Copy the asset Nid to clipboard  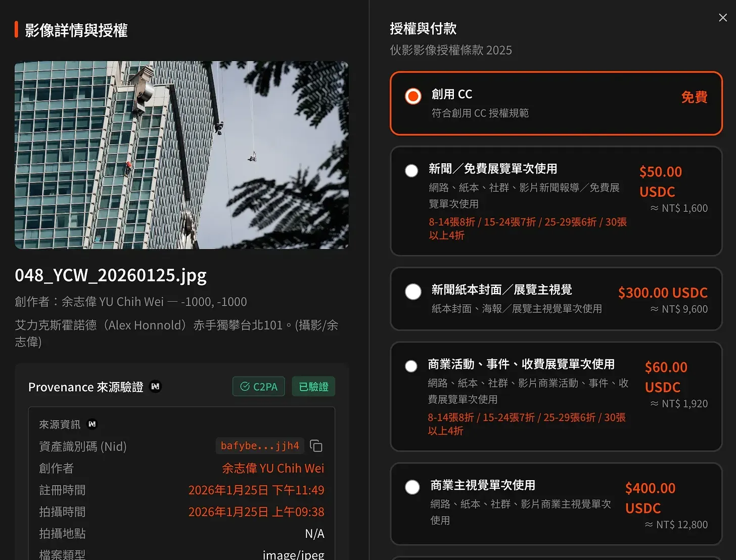click(x=316, y=446)
